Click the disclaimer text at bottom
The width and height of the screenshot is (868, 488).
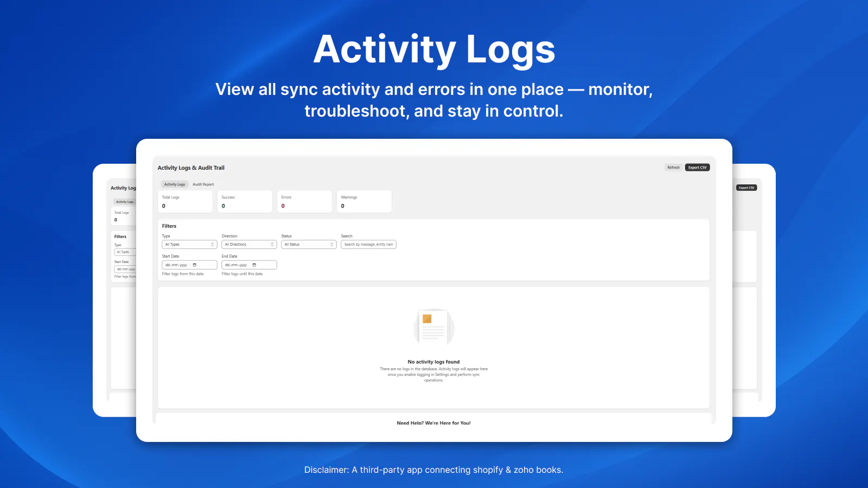coord(434,470)
